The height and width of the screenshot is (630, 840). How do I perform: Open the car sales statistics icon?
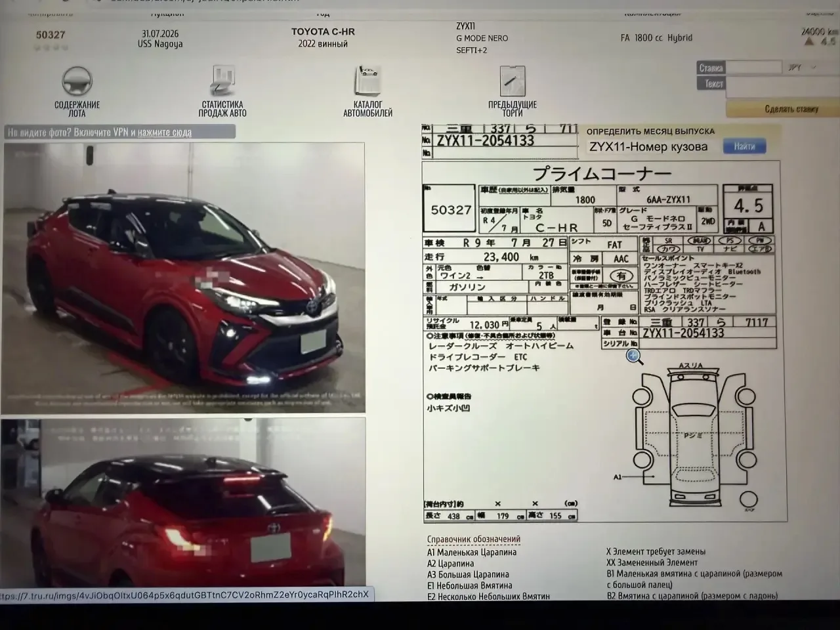[223, 81]
